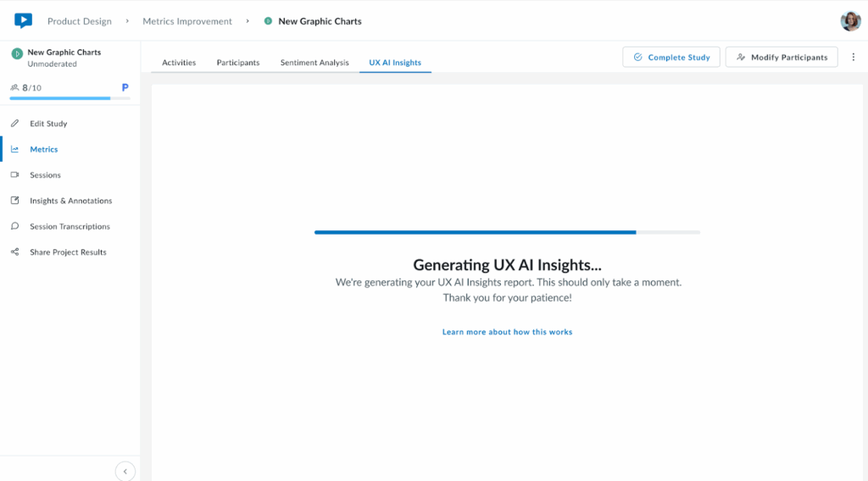Switch to the Participants tab
This screenshot has width=868, height=481.
[x=238, y=63]
